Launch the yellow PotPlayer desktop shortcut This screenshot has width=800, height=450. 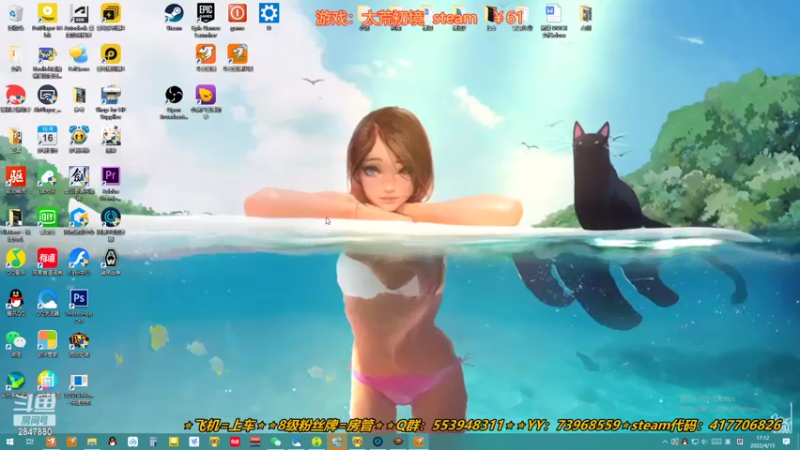point(47,14)
